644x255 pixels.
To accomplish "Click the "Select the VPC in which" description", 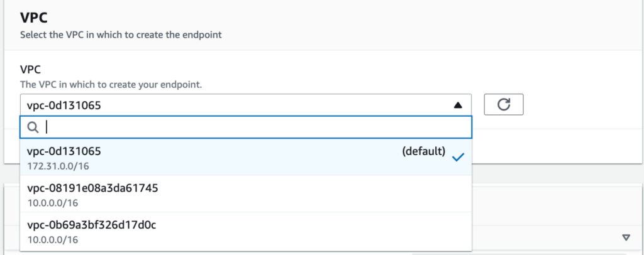I will coord(121,35).
